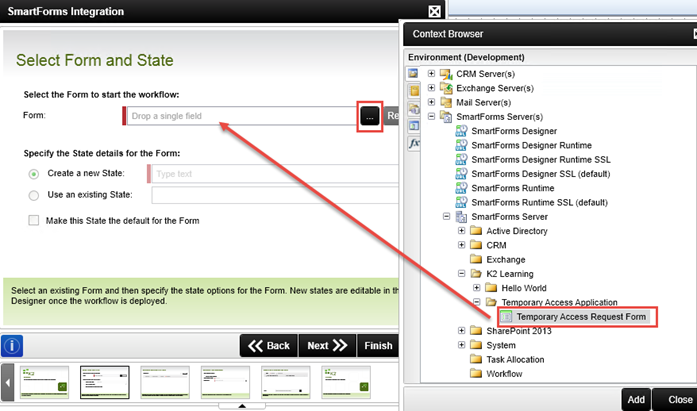Screen dimensions: 697x411
Task: Collapse the thumbnail strip with up arrow
Action: tap(242, 406)
